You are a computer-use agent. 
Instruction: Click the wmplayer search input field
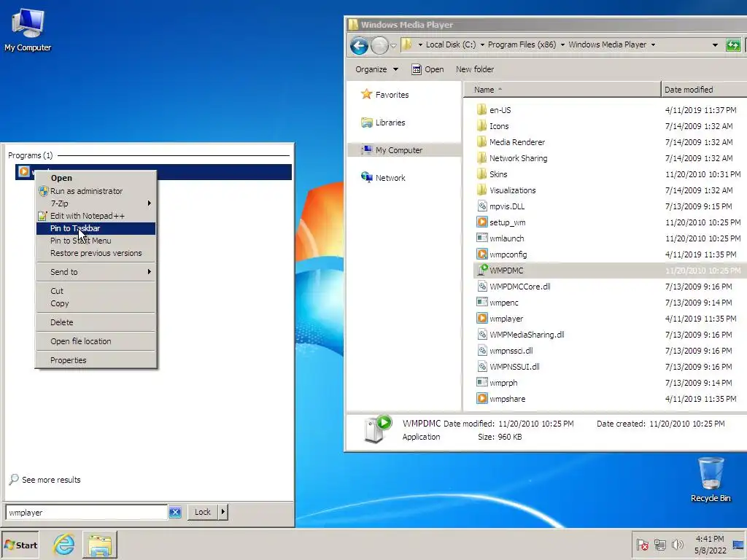click(86, 513)
